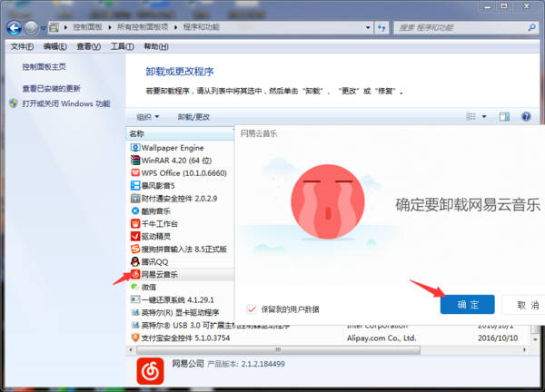Select the 网易云音乐 list icon

[134, 274]
